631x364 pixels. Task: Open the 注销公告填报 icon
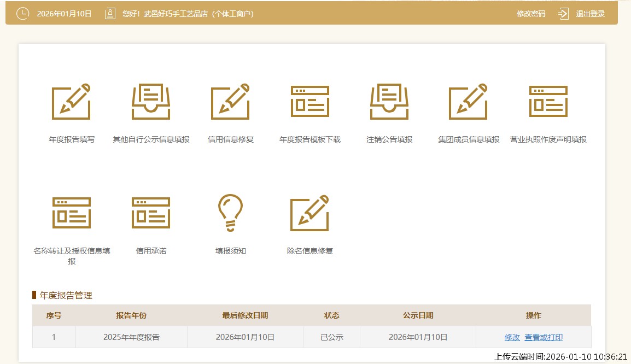(x=389, y=102)
